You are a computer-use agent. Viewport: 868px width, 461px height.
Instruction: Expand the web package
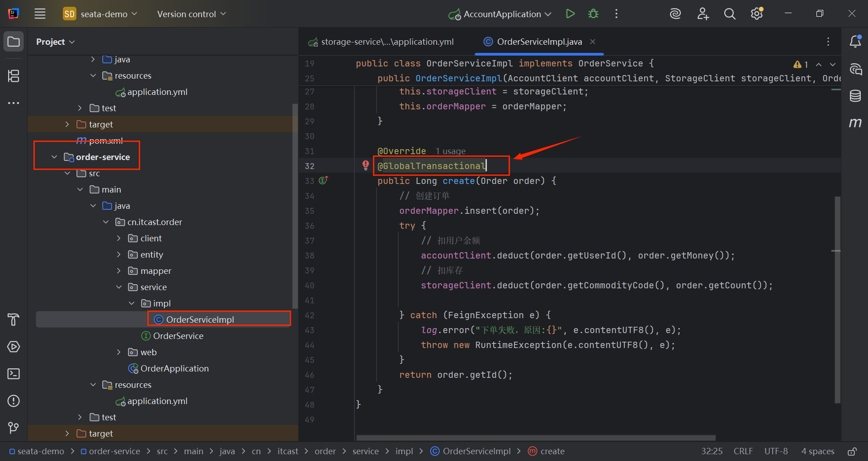119,352
